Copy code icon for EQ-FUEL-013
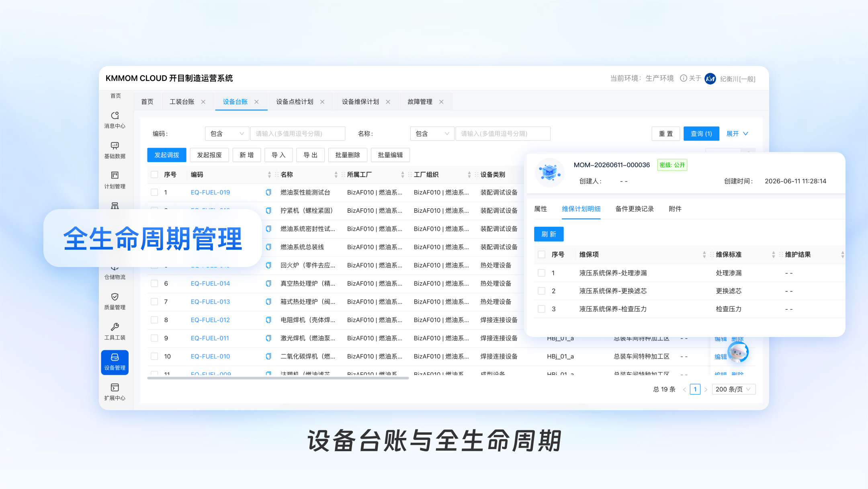This screenshot has height=489, width=868. pos(268,302)
